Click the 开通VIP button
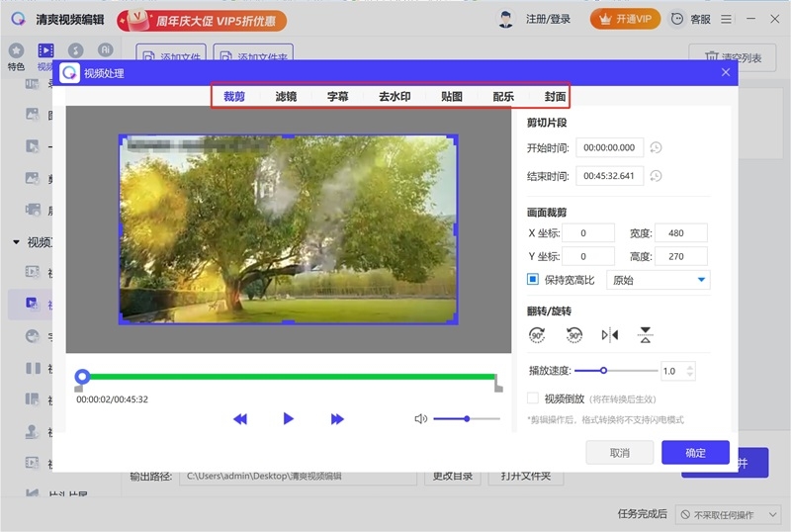Screen dimensions: 791x532 tap(625, 19)
